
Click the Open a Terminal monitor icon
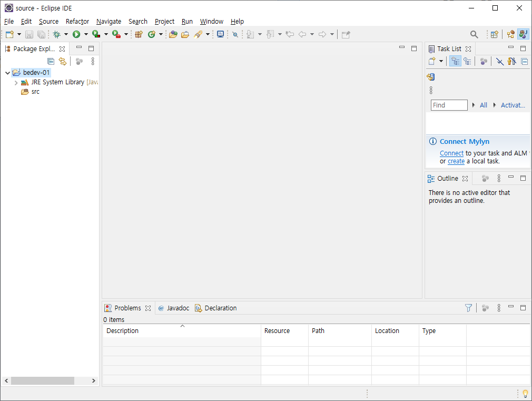coord(221,34)
